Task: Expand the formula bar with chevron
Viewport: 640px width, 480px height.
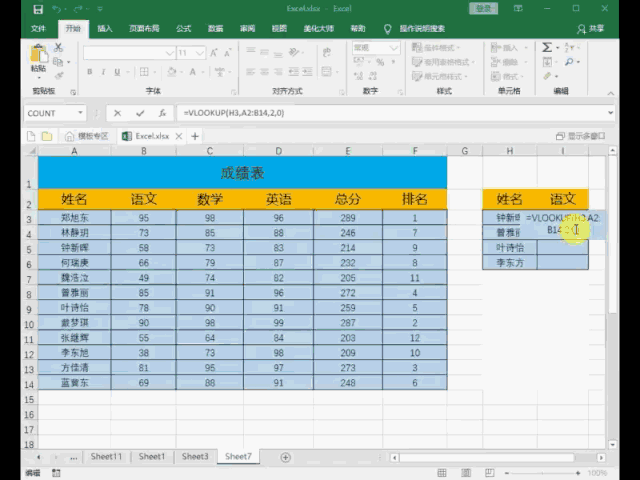Action: [611, 113]
